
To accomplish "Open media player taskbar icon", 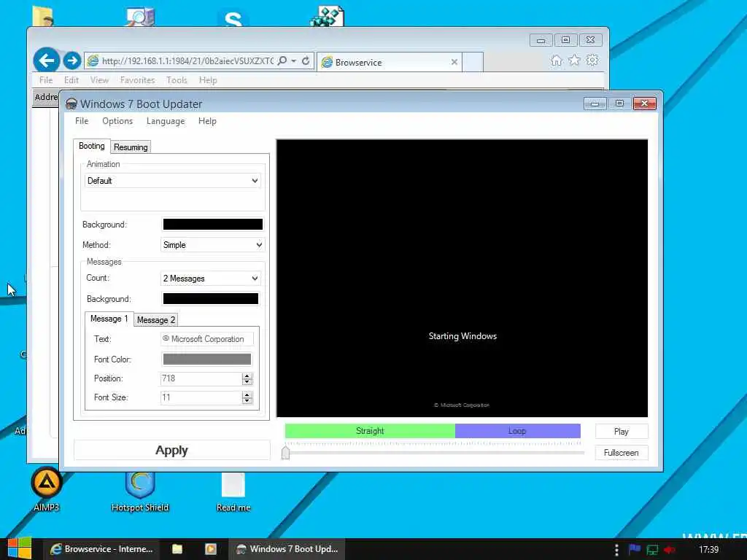I will point(211,549).
